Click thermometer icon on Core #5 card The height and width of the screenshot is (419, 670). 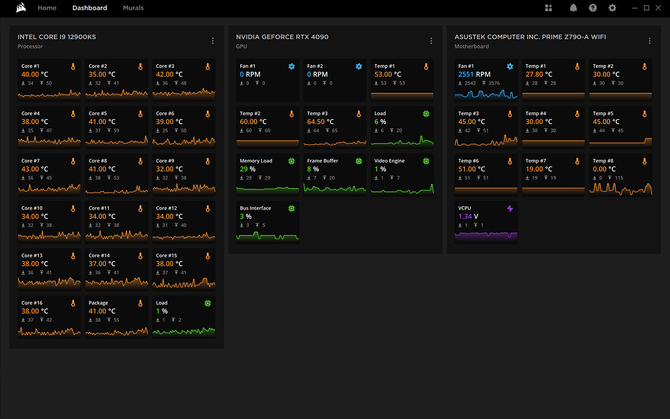pyautogui.click(x=140, y=114)
